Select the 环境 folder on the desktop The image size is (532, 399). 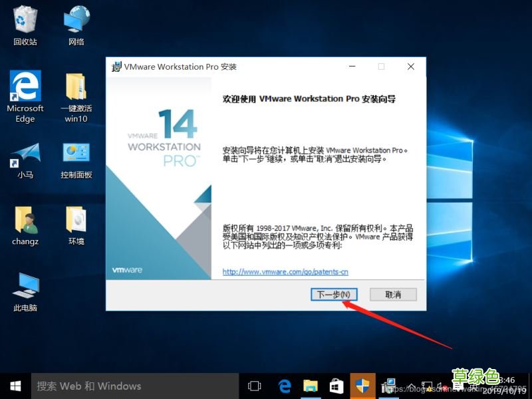[76, 225]
